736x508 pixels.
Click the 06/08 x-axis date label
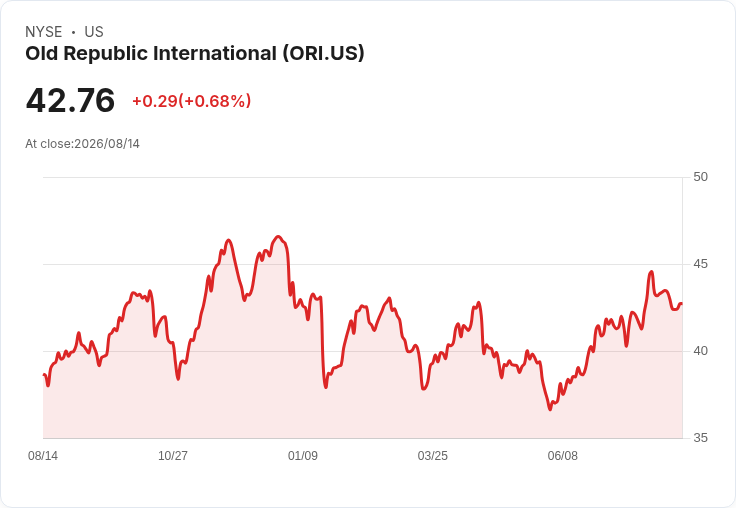click(563, 455)
